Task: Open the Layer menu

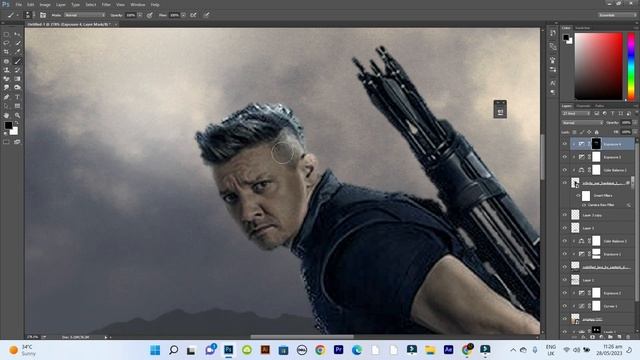Action: [x=60, y=5]
